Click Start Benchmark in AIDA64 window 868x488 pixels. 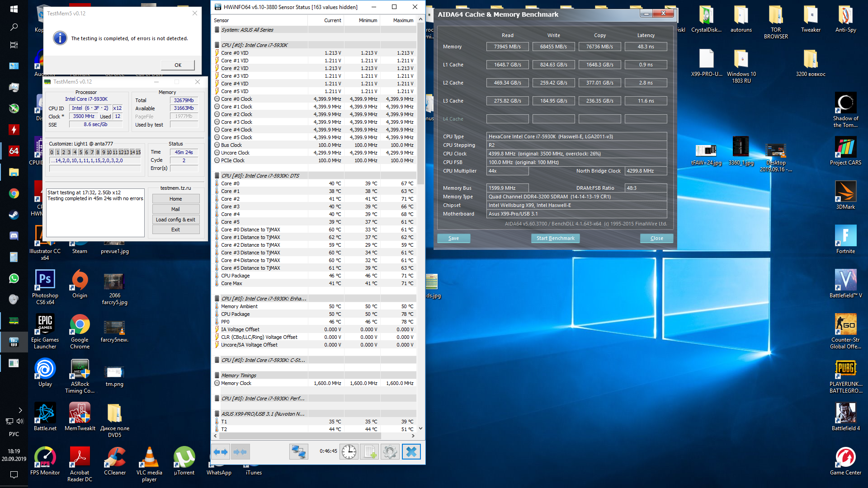point(555,238)
